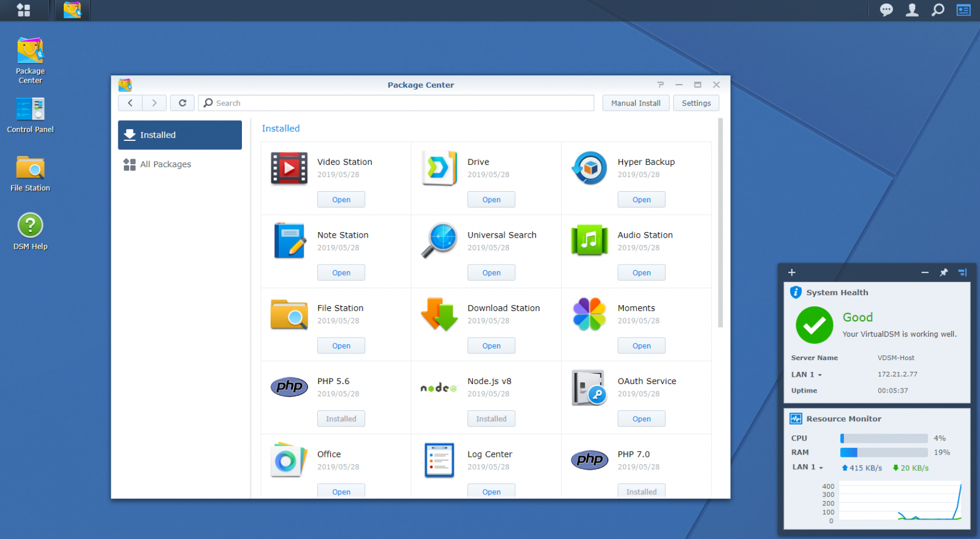
Task: Minimize the widget panel with the dash icon
Action: tap(925, 273)
